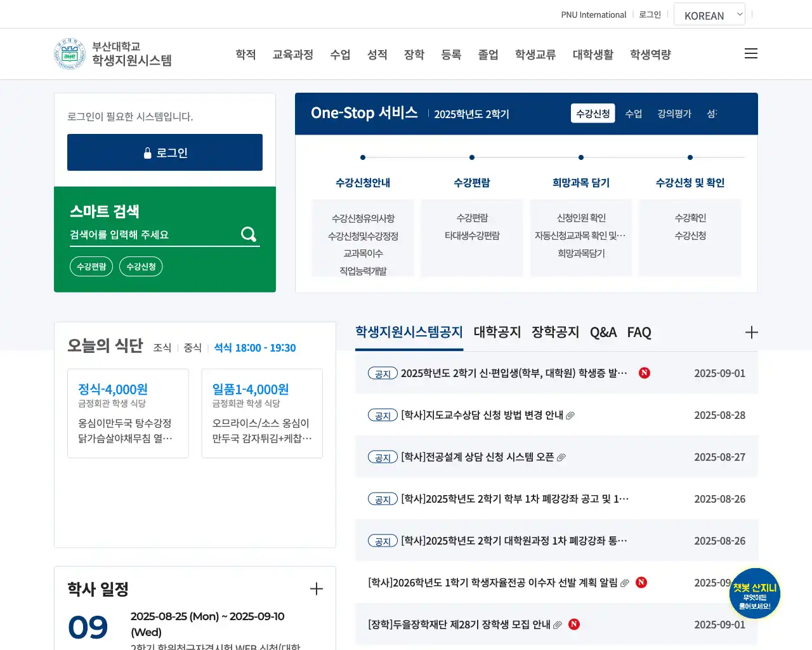812x650 pixels.
Task: Open notice 학부 1차 폐강강좌 공고
Action: [514, 499]
